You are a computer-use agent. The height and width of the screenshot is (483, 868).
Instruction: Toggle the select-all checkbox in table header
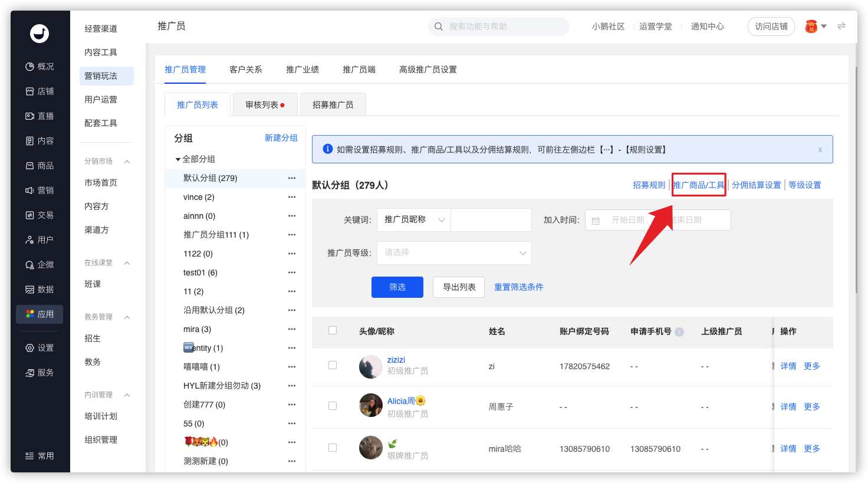coord(333,330)
